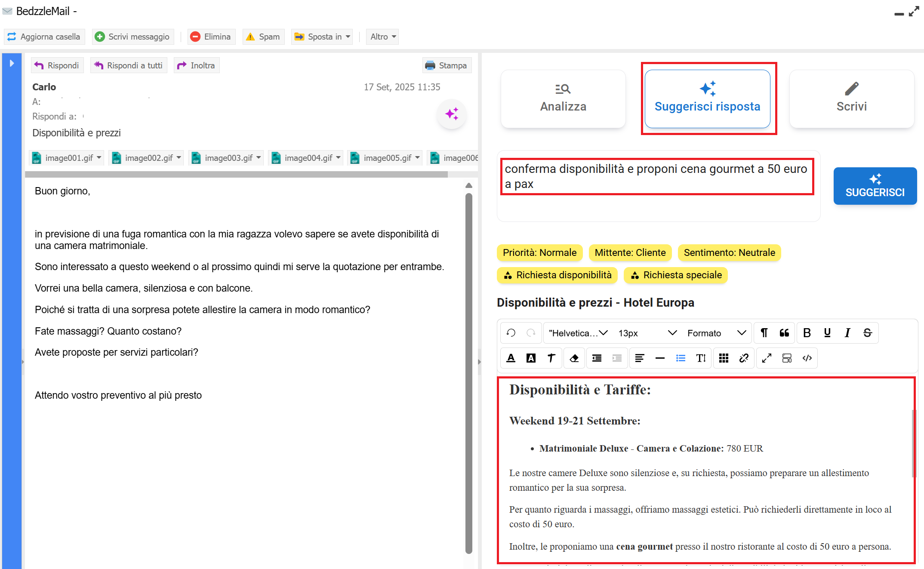Switch to the Analizza tab
924x569 pixels.
(563, 99)
